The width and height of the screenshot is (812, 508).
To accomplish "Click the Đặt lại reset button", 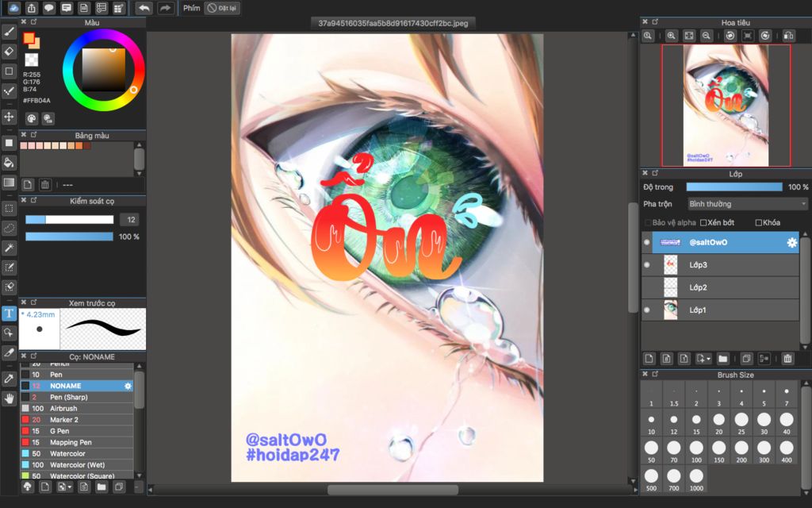I will (x=222, y=8).
